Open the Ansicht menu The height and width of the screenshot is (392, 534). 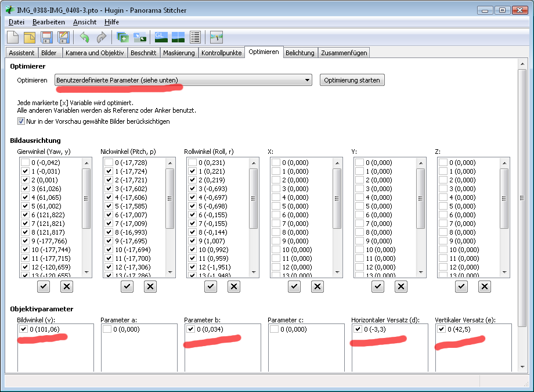tap(84, 21)
